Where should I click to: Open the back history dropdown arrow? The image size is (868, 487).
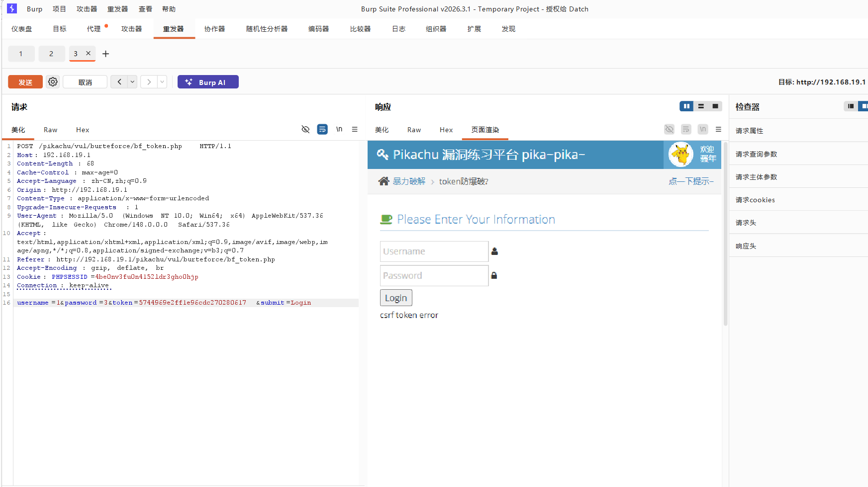pyautogui.click(x=132, y=82)
